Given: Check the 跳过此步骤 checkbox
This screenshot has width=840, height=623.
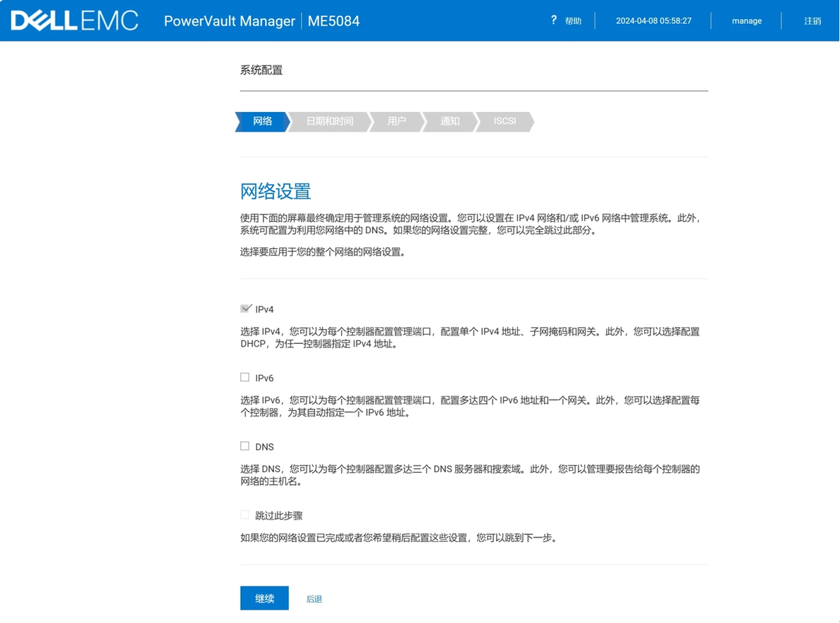Looking at the screenshot, I should point(245,514).
